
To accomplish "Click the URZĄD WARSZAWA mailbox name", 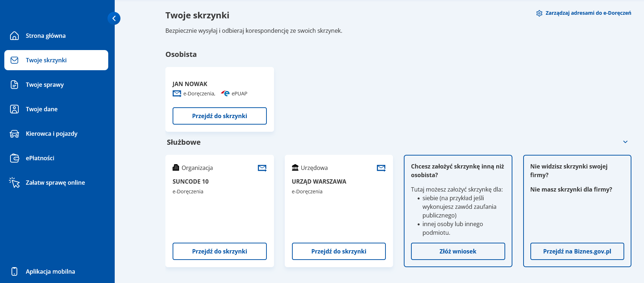I will 319,181.
